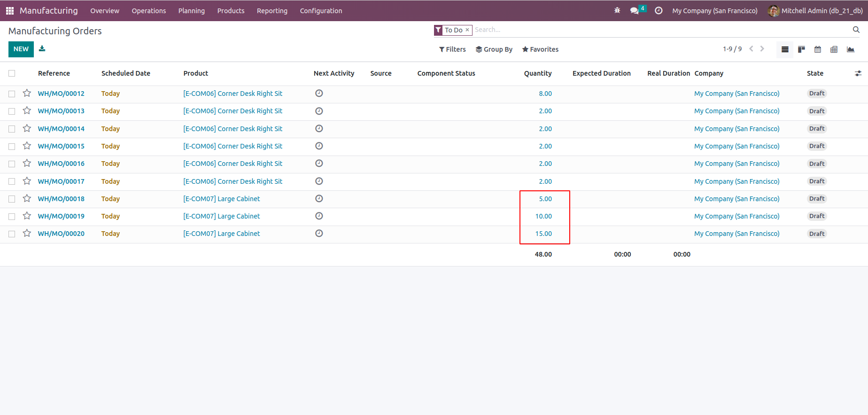868x415 pixels.
Task: Switch to Pivot table view
Action: [x=834, y=49]
